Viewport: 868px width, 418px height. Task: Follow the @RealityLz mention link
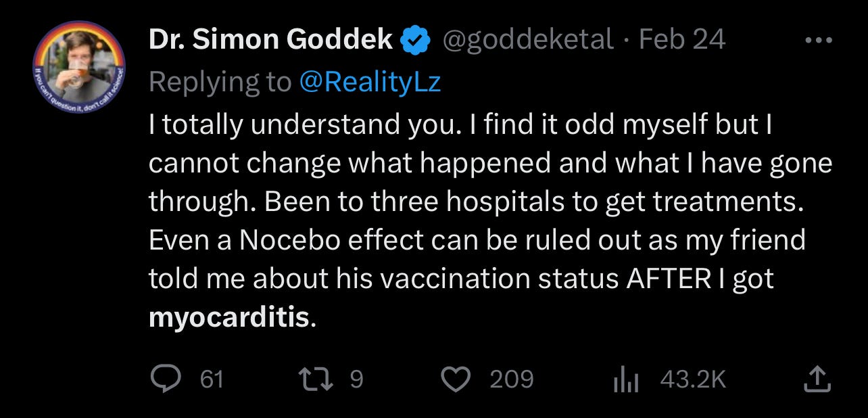(x=369, y=81)
